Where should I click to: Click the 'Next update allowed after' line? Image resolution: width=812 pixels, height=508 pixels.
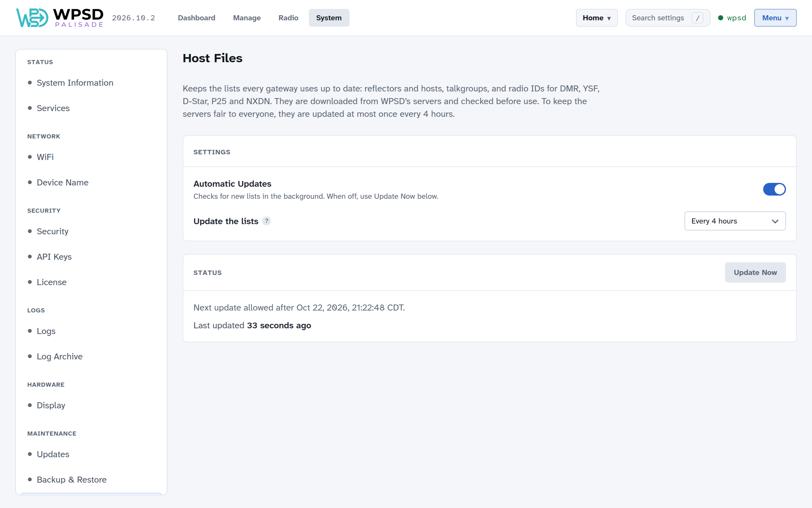tap(299, 307)
